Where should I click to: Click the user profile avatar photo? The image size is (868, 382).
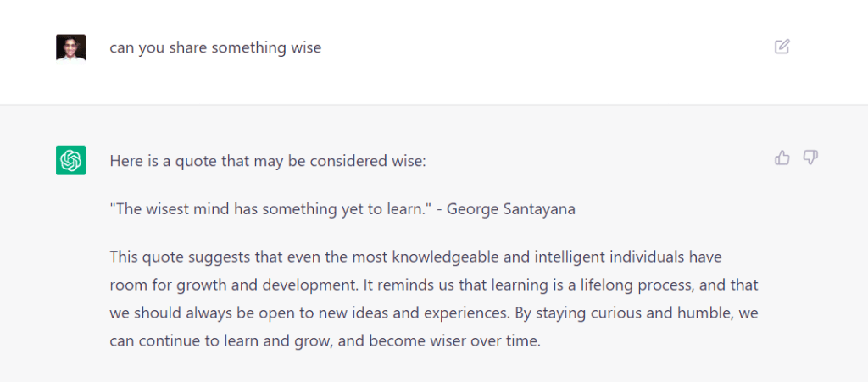point(70,47)
